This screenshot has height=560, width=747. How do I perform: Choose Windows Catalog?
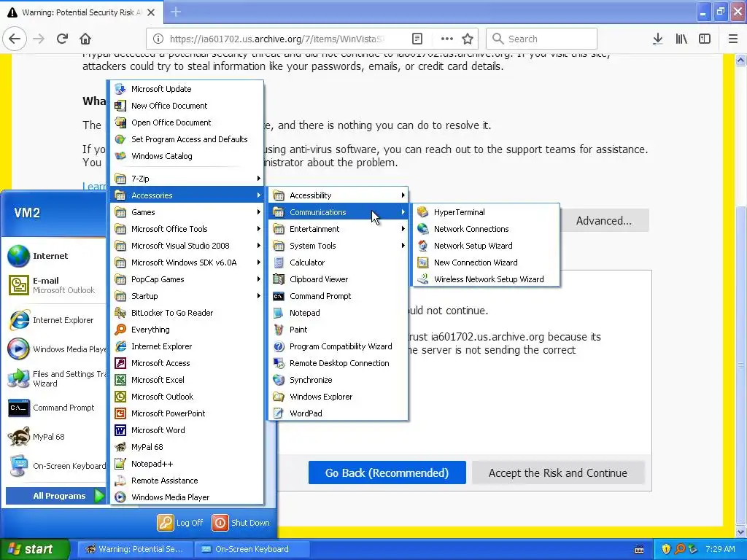tap(187, 156)
